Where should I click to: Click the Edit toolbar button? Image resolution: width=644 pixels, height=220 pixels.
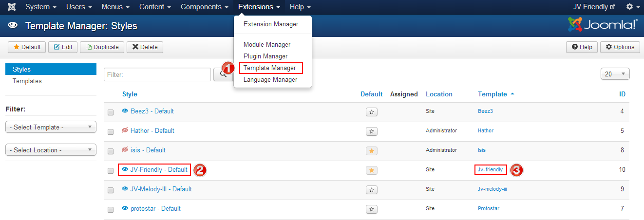click(63, 47)
